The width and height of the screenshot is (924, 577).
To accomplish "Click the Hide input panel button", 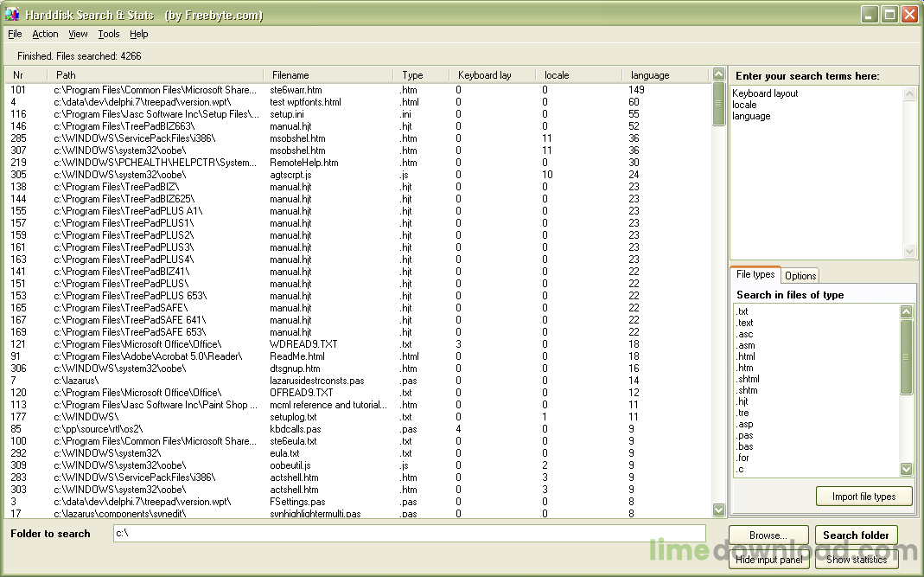I will click(x=768, y=560).
